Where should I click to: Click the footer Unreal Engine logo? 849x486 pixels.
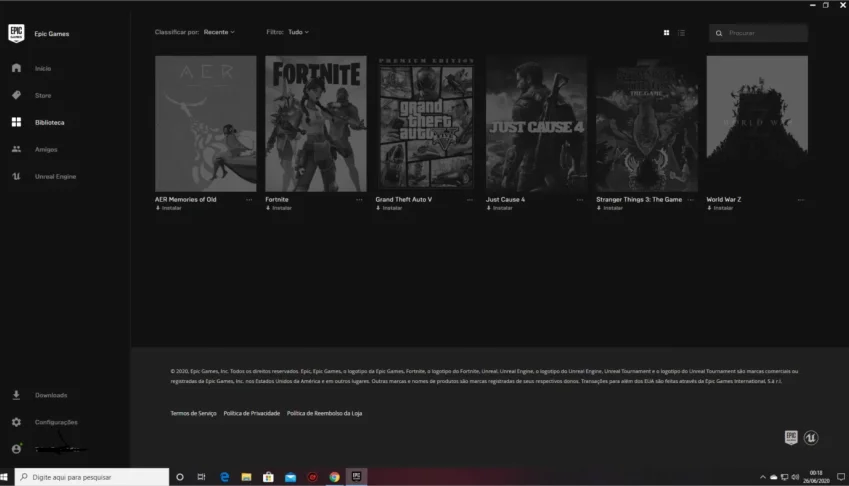pos(811,437)
